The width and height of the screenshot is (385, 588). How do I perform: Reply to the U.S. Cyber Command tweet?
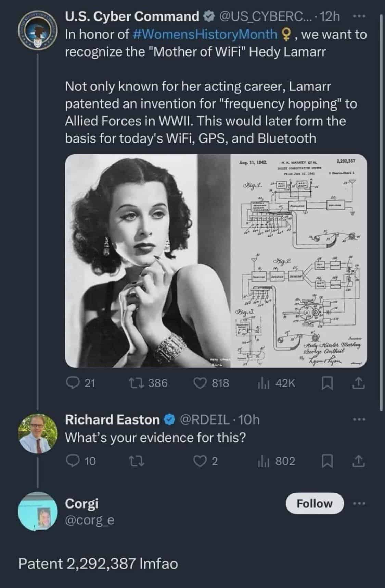tap(72, 383)
